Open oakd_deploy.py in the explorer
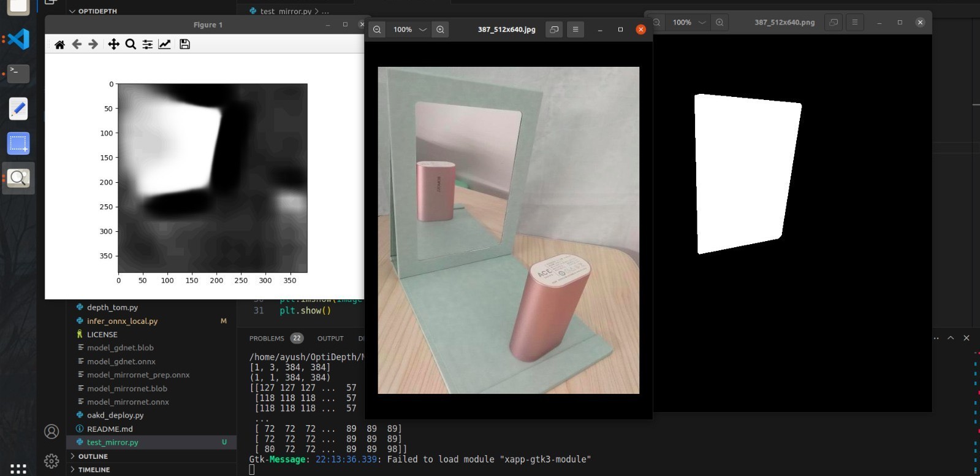The width and height of the screenshot is (980, 476). click(x=115, y=415)
